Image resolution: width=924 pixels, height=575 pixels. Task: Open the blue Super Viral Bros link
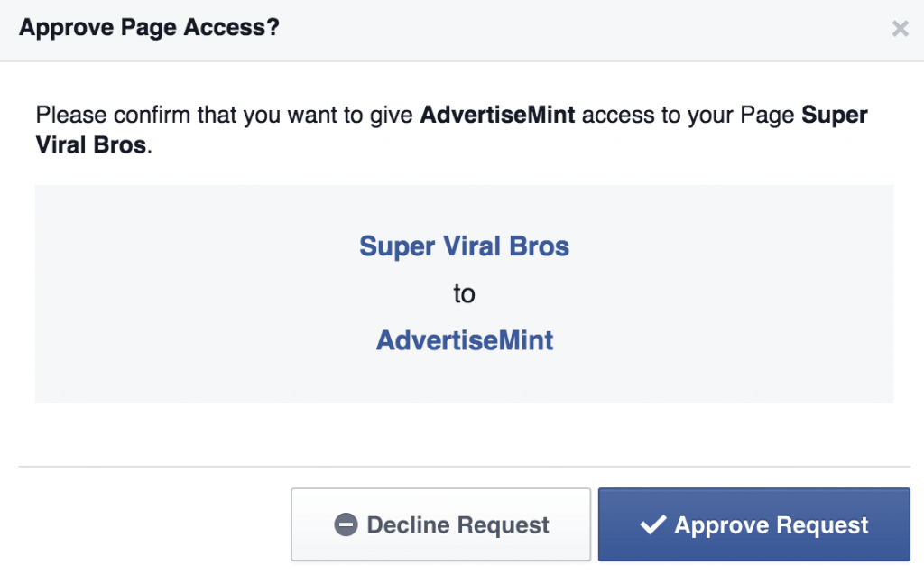tap(465, 246)
